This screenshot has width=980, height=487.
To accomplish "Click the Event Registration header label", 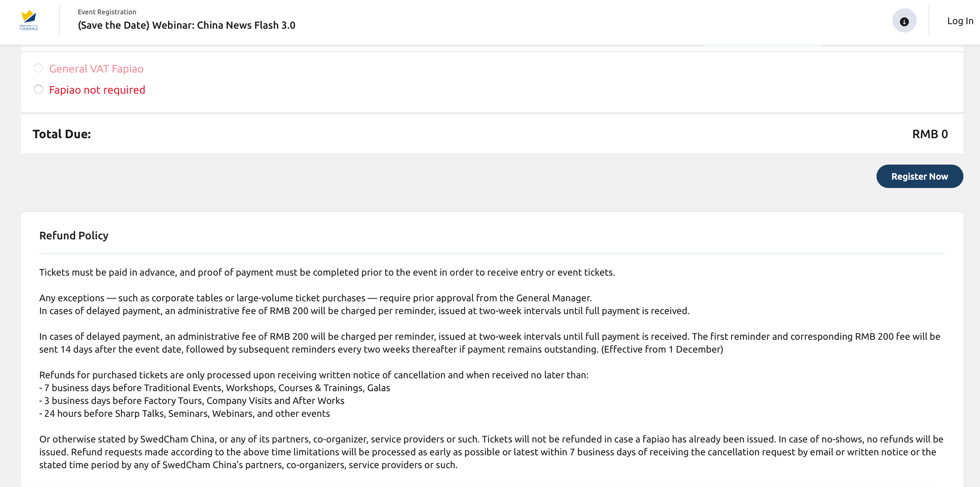I will [x=107, y=12].
